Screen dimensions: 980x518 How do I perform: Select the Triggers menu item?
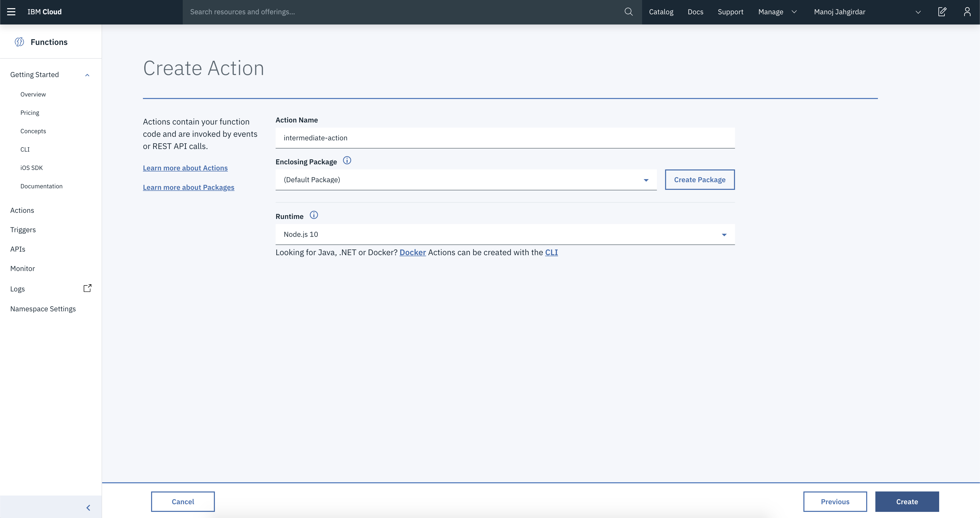23,229
